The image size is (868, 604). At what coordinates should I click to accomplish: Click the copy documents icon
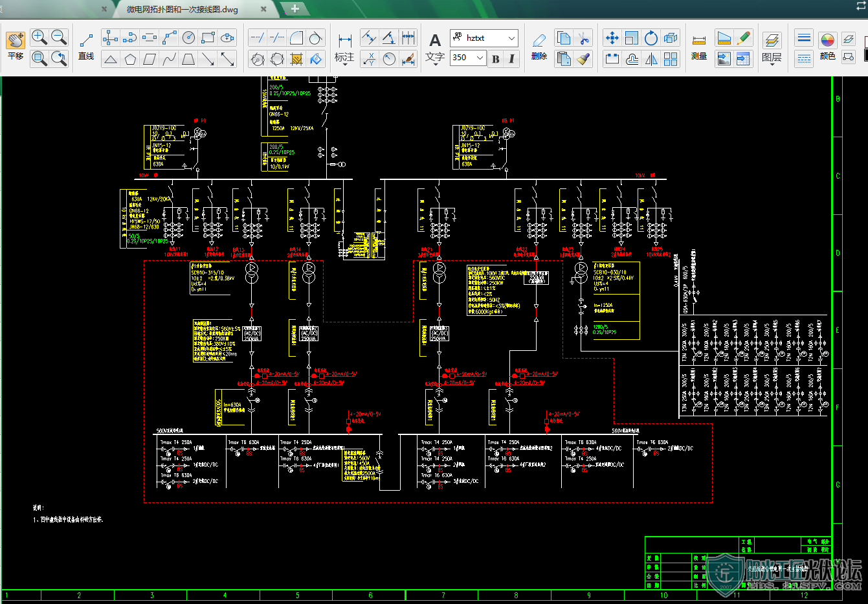(x=564, y=38)
